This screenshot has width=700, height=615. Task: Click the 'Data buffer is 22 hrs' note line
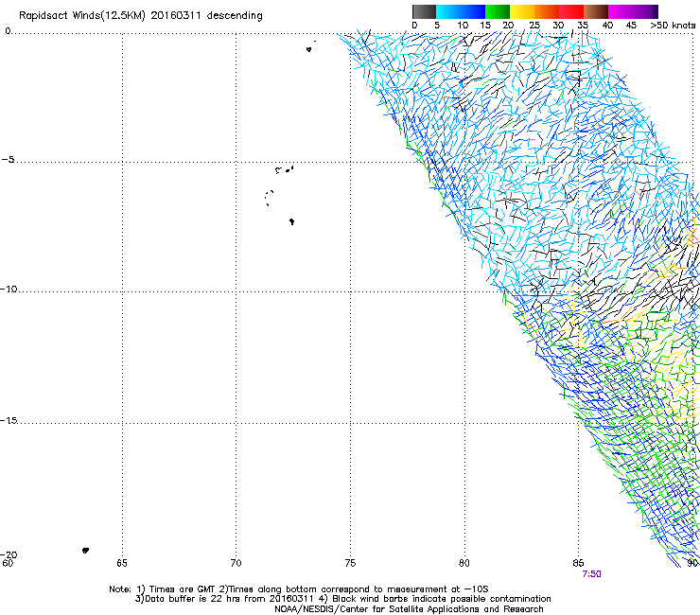(x=342, y=599)
